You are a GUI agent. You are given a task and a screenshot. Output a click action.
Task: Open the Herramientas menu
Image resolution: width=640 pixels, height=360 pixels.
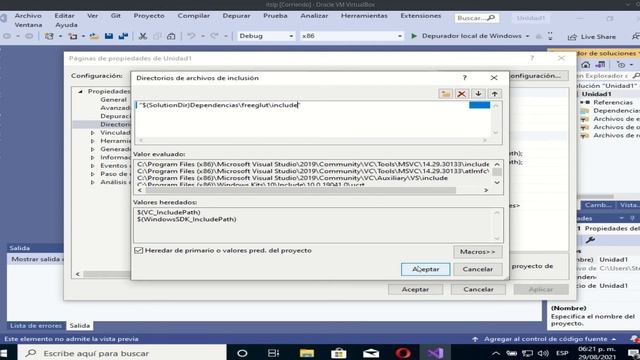[x=364, y=16]
